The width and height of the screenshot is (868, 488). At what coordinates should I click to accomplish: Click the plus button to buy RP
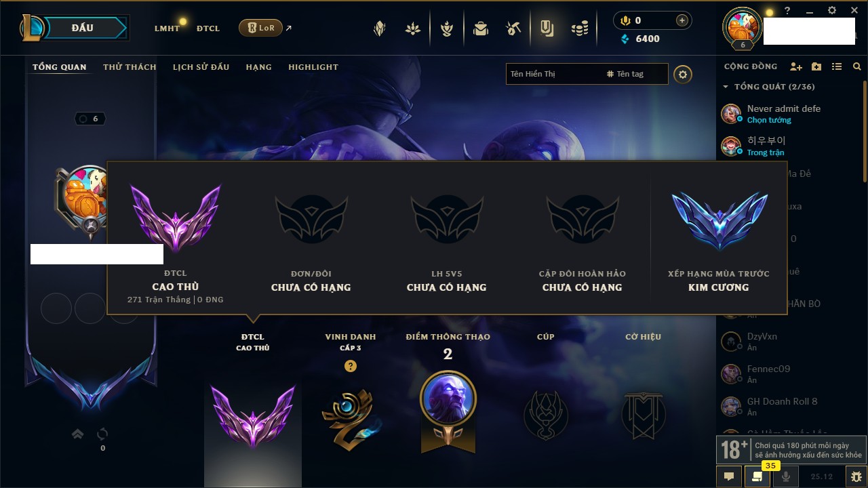tap(682, 20)
